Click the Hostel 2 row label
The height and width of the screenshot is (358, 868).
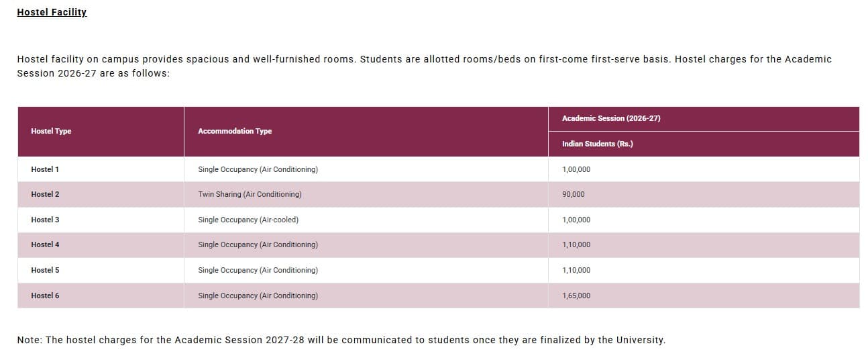point(45,194)
